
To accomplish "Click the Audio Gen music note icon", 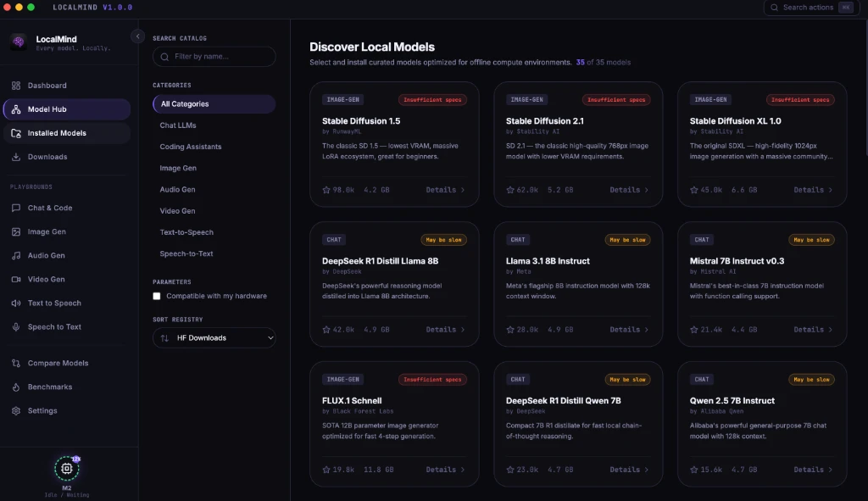I will point(16,255).
